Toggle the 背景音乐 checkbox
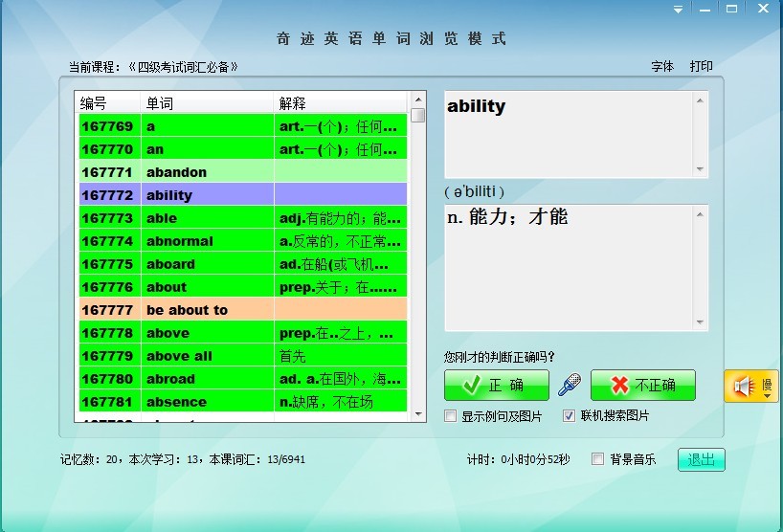The image size is (783, 532). [x=598, y=459]
